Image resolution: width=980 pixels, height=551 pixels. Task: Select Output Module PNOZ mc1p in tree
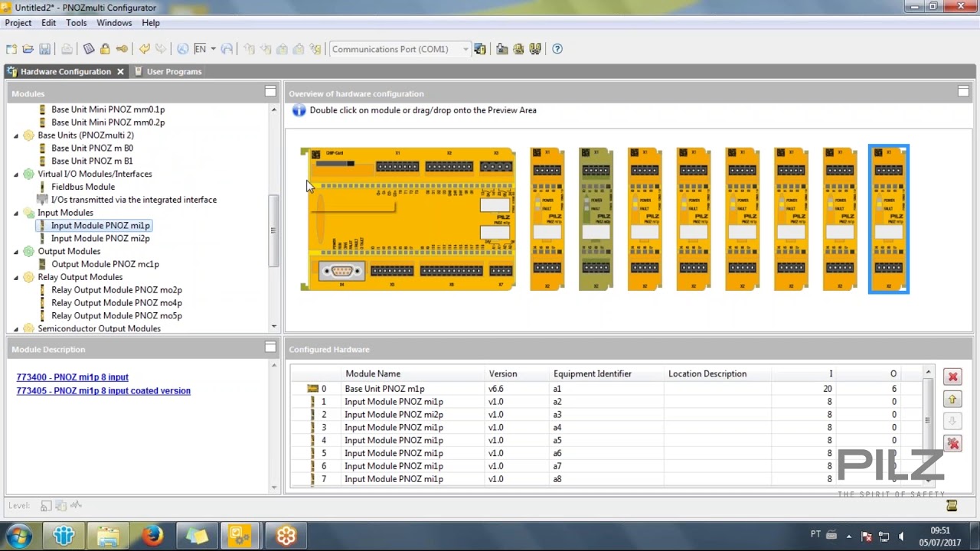pos(105,264)
